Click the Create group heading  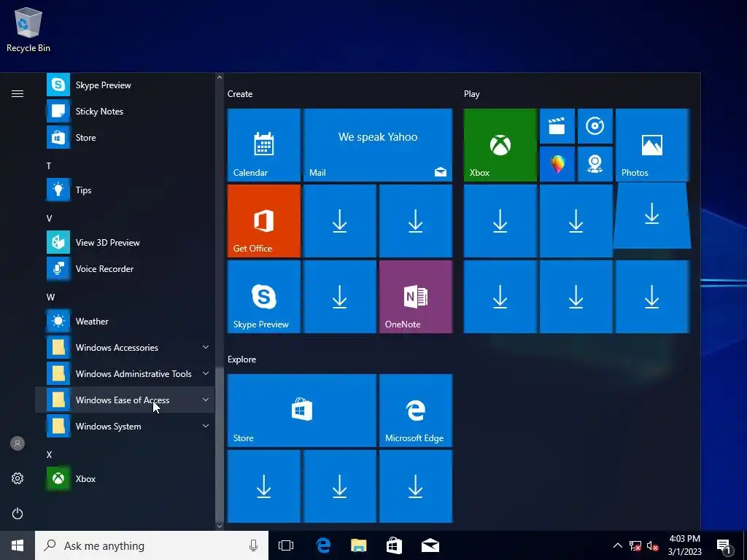240,94
